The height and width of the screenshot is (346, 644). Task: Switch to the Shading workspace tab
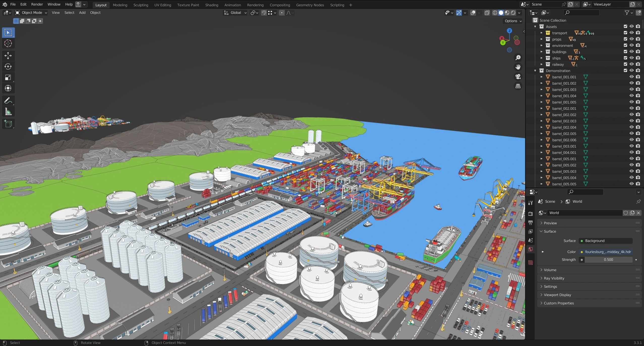pyautogui.click(x=211, y=5)
